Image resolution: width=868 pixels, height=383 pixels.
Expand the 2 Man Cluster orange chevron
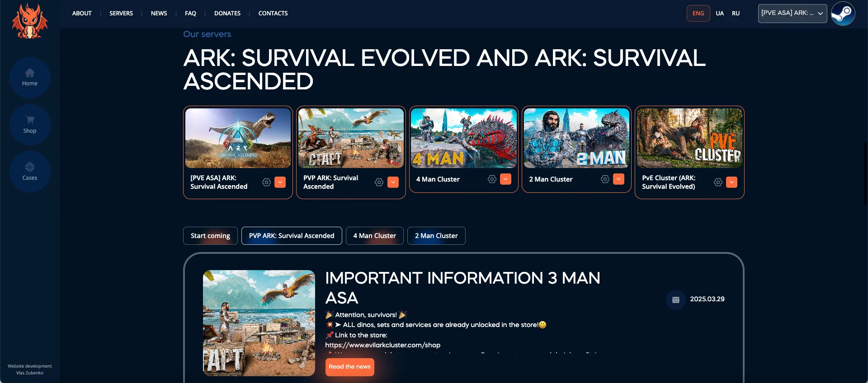(619, 179)
